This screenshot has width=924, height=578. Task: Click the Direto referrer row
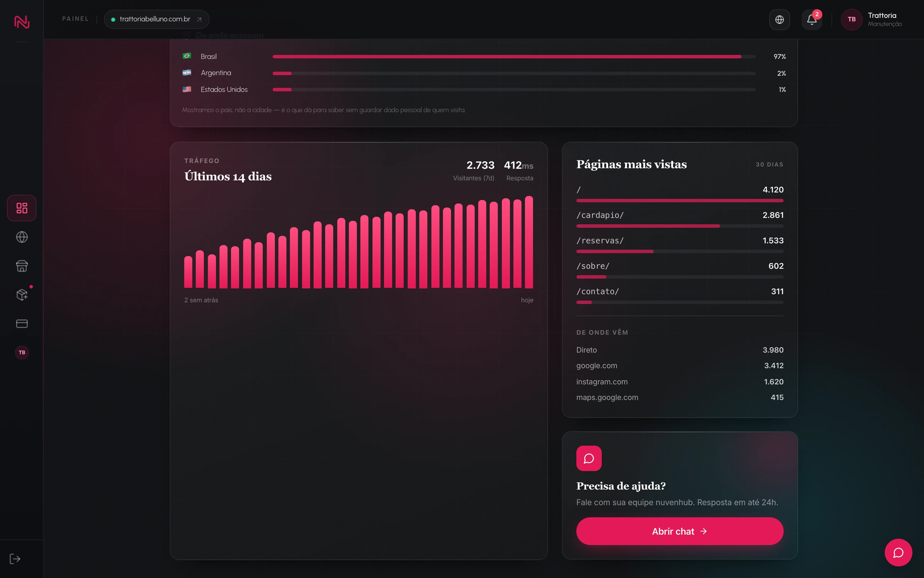[679, 350]
